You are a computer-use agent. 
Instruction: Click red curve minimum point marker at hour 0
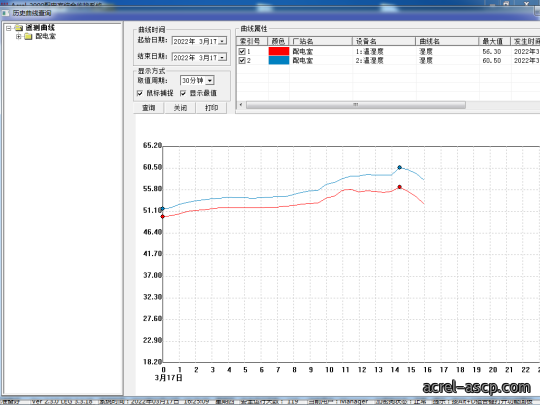pos(163,216)
